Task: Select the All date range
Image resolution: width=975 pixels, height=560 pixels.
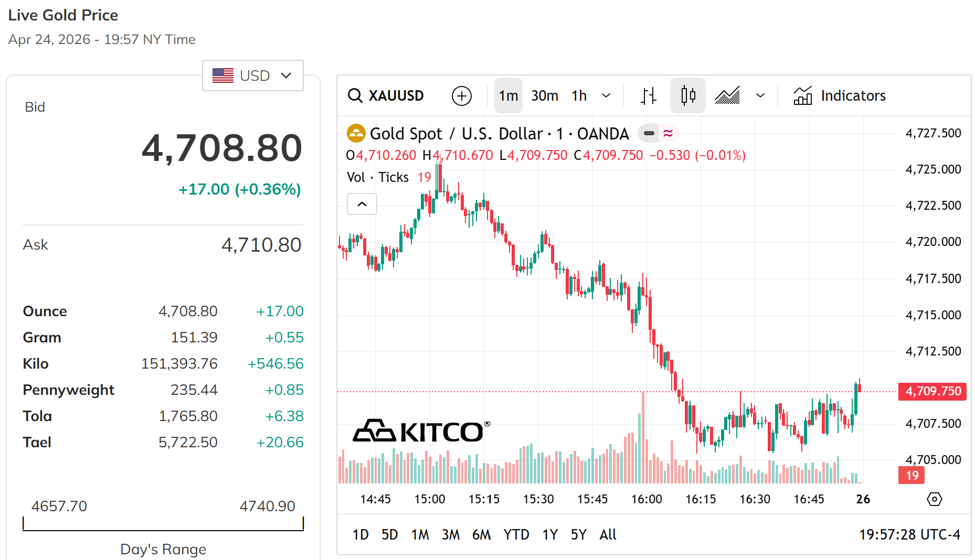Action: [608, 534]
